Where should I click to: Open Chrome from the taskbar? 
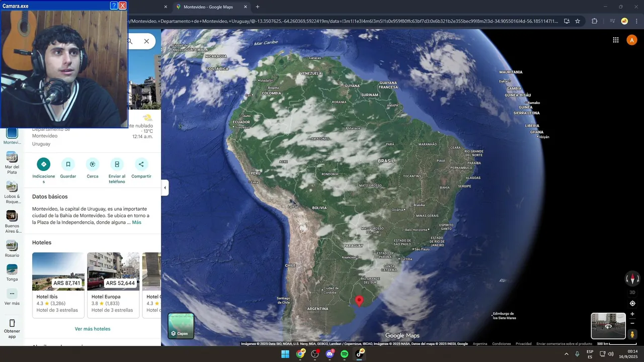coord(300,354)
